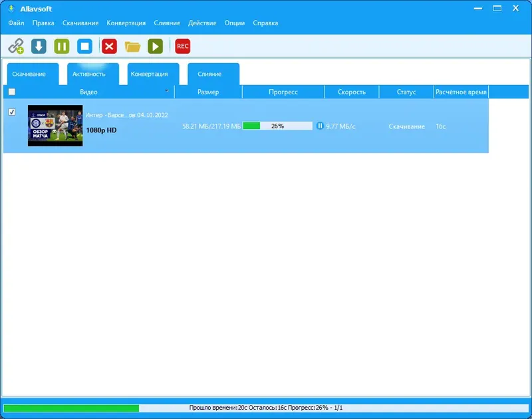Sort by the Видео column header
This screenshot has width=532, height=419.
coord(89,92)
